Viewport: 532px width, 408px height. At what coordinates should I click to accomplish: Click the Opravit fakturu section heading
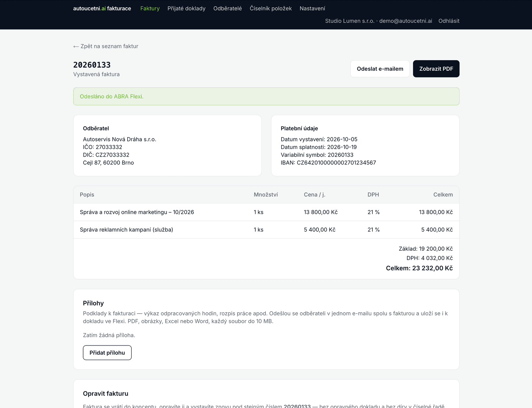[x=106, y=394]
